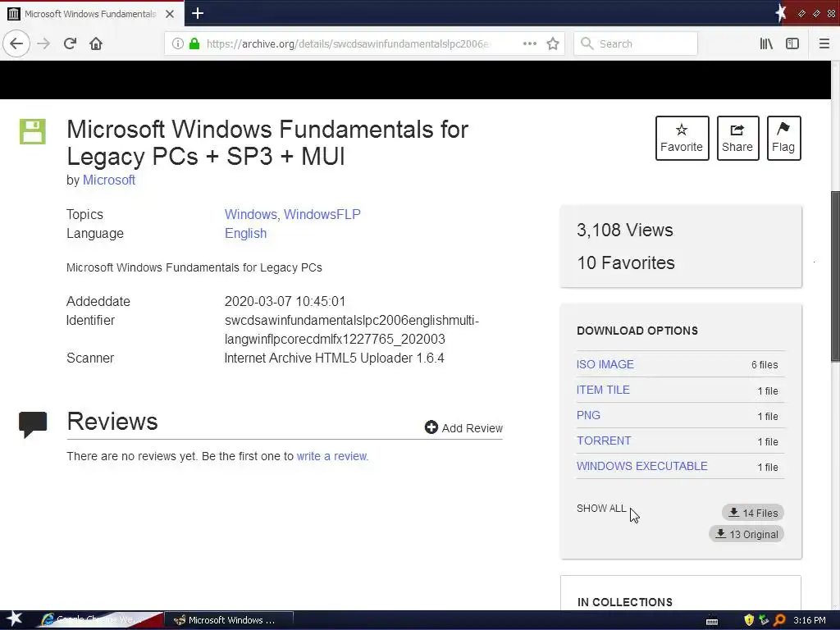Switch to Google Chrome taskbar item
Screen dimensions: 840x630
pos(99,620)
